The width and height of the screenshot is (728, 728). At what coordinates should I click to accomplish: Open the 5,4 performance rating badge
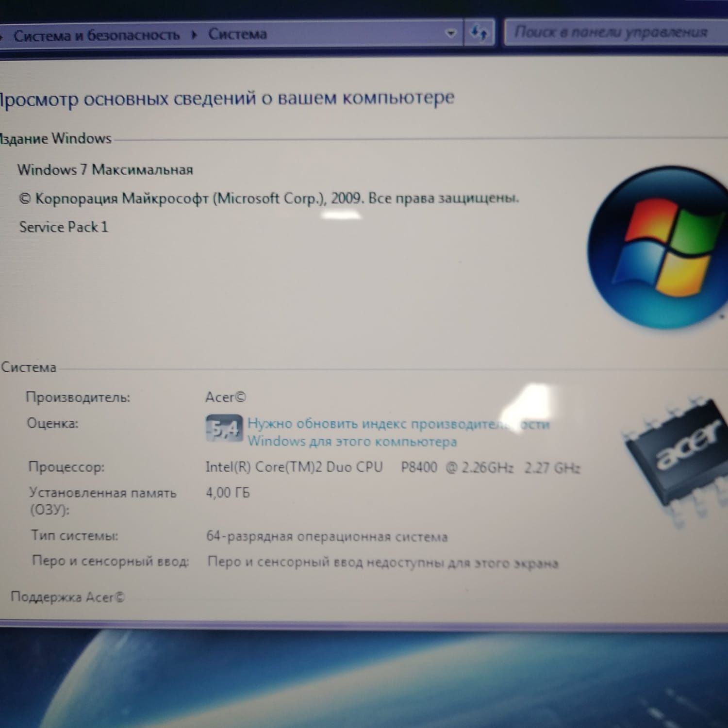224,429
